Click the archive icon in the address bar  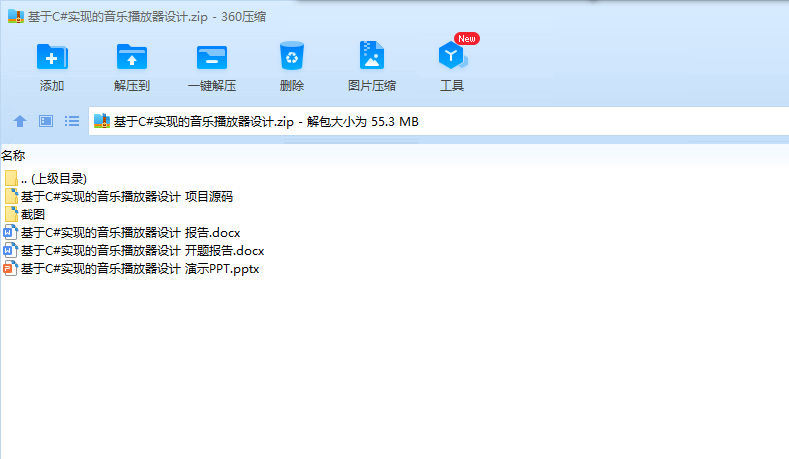[x=102, y=121]
